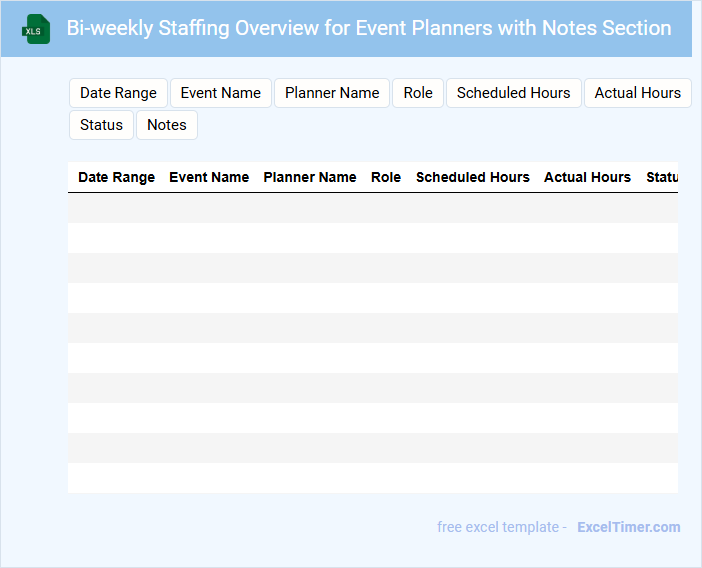The height and width of the screenshot is (568, 702).
Task: Click the Actual Hours tag button
Action: pyautogui.click(x=637, y=93)
